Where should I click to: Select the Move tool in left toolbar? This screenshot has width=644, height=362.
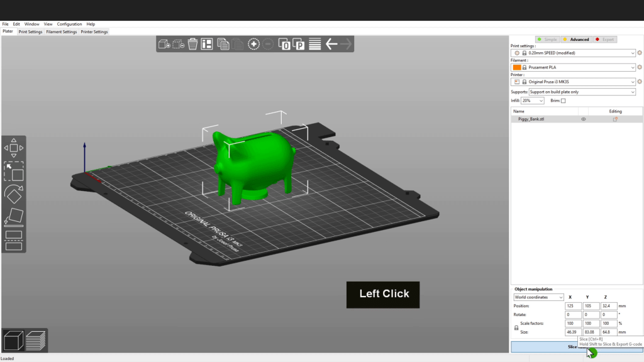pyautogui.click(x=14, y=148)
